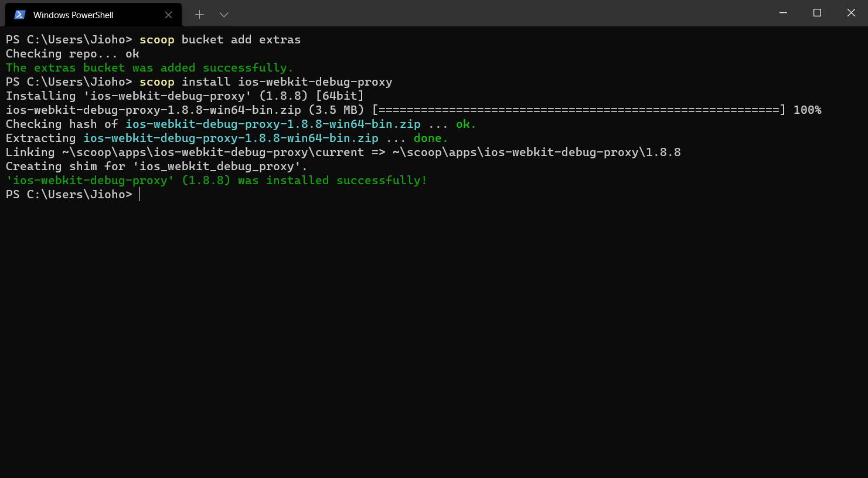The height and width of the screenshot is (478, 868).
Task: Open a new tab with the plus icon
Action: pos(199,15)
